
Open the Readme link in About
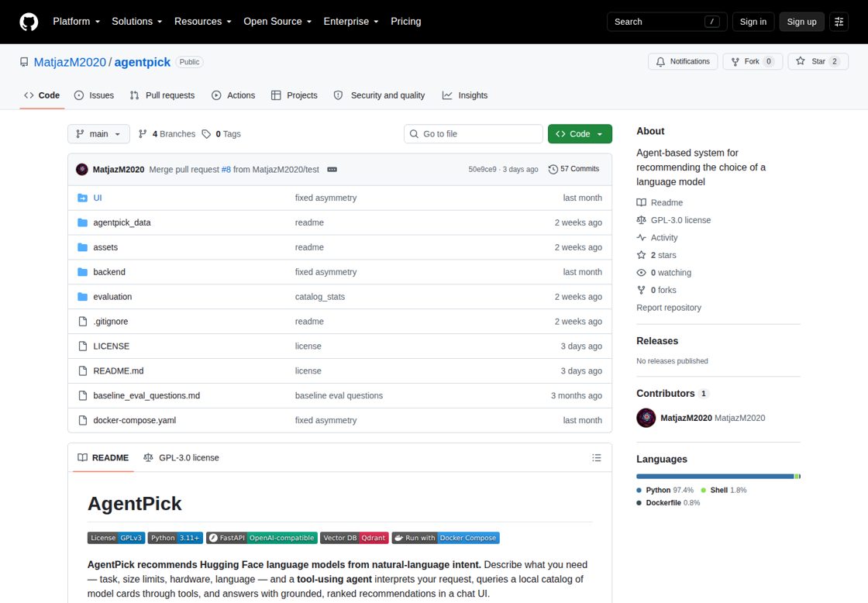click(660, 202)
